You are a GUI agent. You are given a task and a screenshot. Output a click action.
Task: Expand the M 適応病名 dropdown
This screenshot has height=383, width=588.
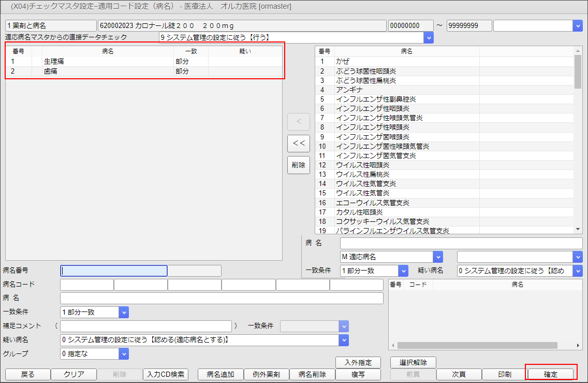coord(438,257)
